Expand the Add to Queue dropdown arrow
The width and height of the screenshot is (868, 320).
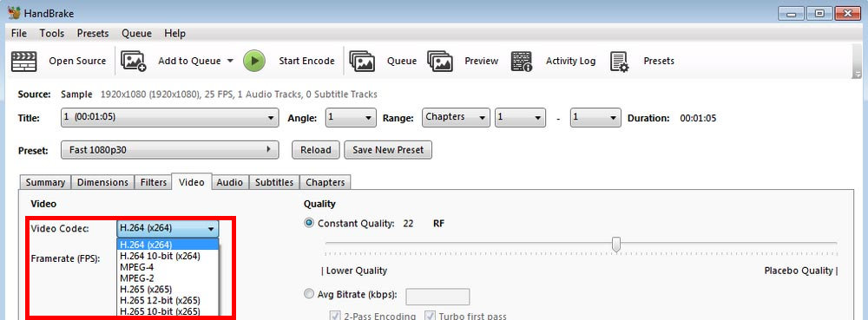tap(230, 61)
